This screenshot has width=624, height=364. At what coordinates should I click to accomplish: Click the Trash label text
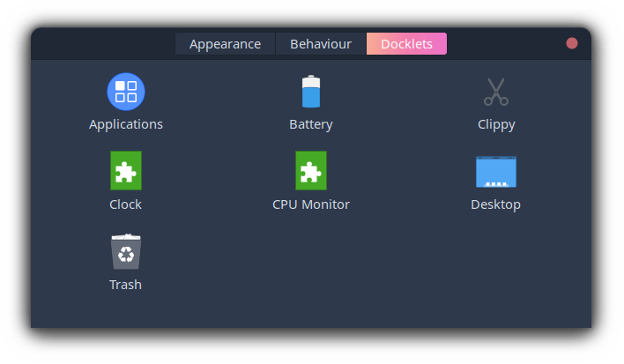pos(126,285)
